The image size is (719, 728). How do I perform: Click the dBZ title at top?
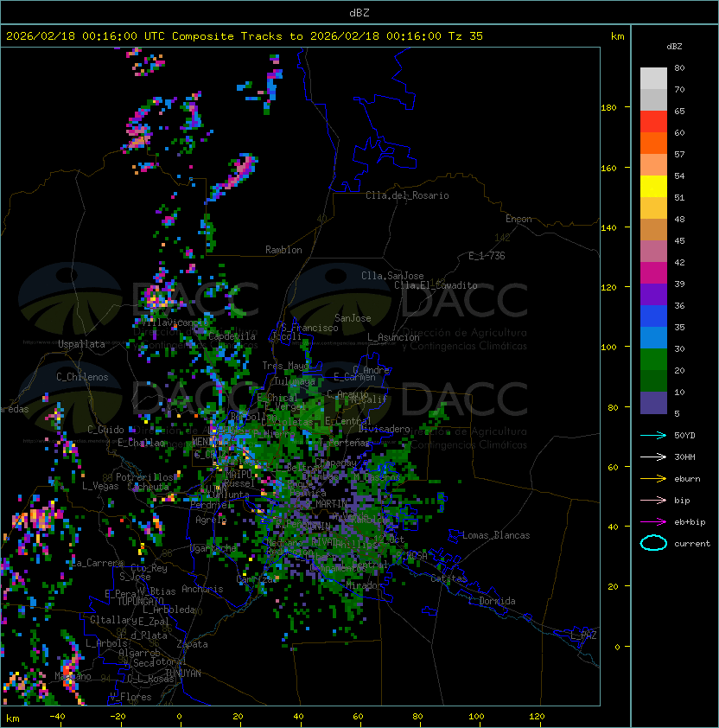point(359,13)
